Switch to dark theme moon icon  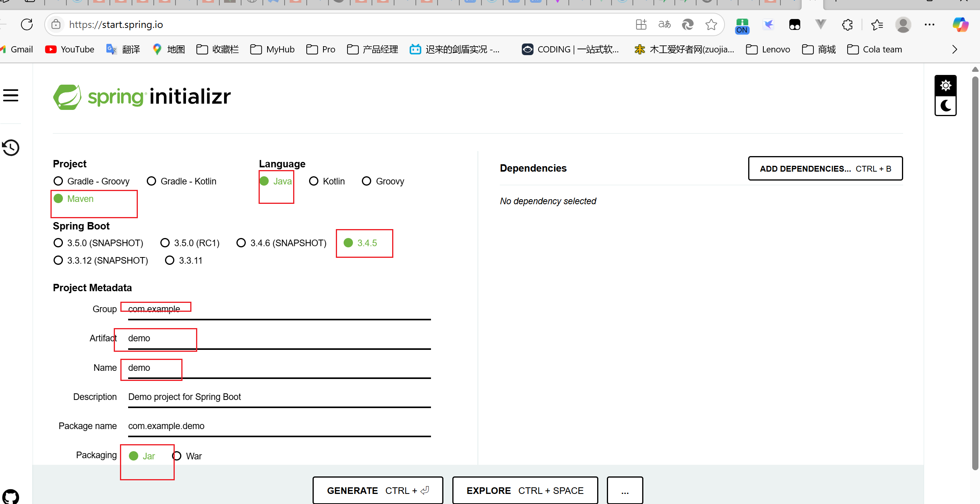click(945, 106)
